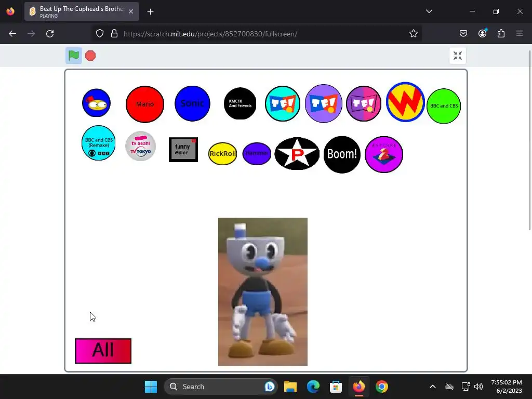Show hidden system tray icons

coord(433,387)
